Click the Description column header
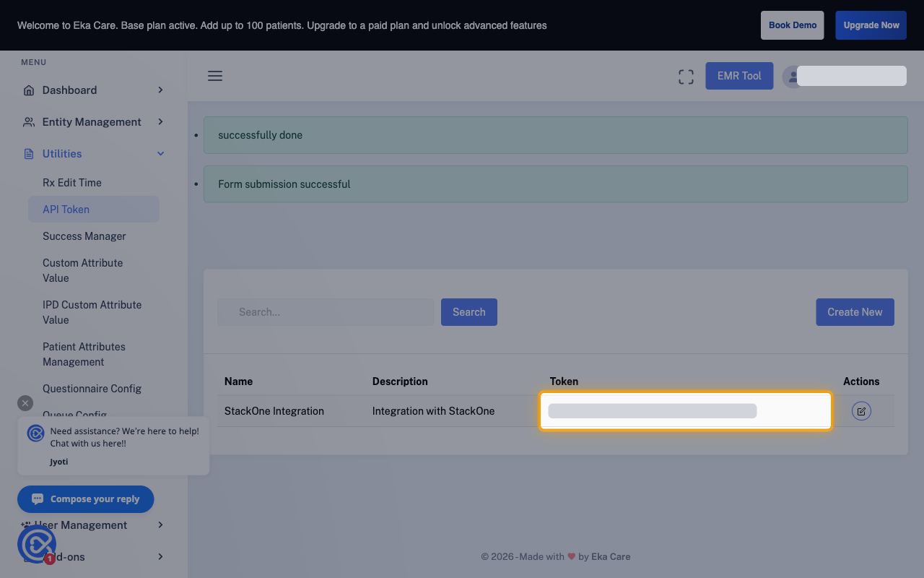Screen dimensions: 924x578 [x=400, y=381]
